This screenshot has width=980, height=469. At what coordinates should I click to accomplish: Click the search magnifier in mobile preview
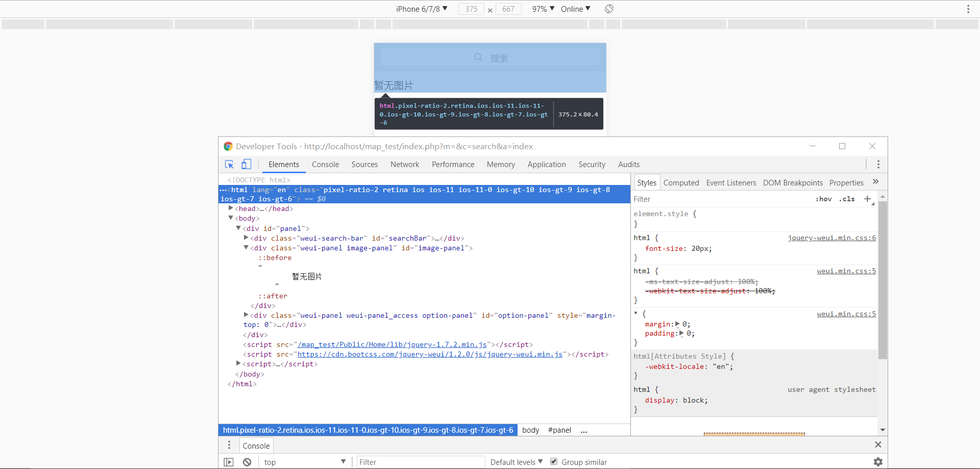click(x=478, y=57)
